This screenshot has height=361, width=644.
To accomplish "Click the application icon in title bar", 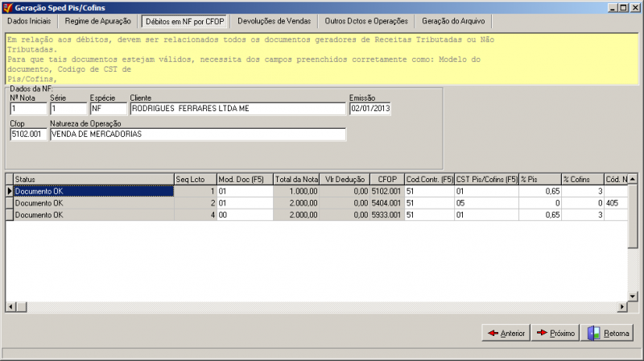I will tap(7, 7).
